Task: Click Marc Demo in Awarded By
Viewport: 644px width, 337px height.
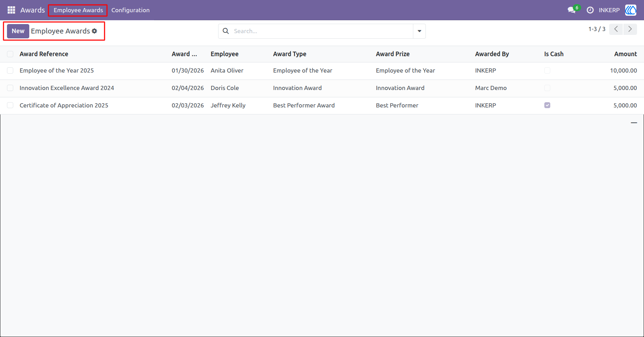Action: point(491,88)
